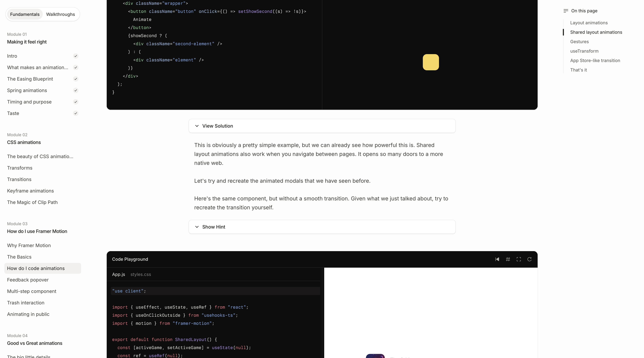Select the App.js file tab

coord(119,274)
